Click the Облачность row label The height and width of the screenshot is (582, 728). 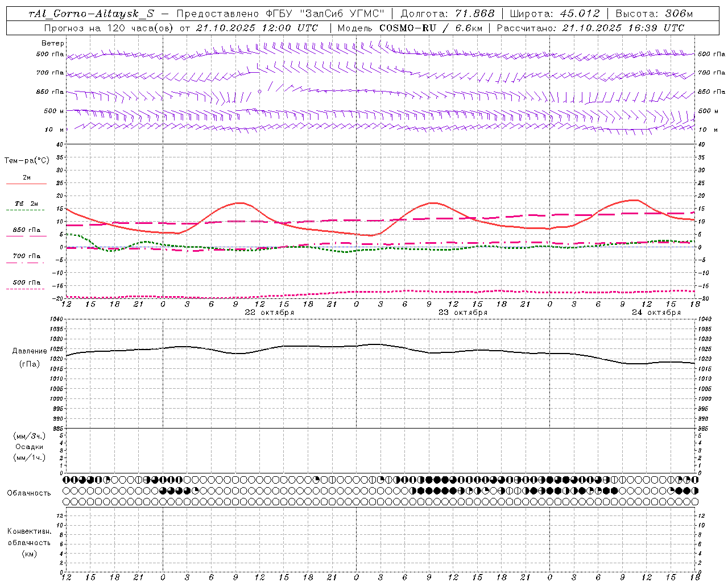click(x=29, y=493)
